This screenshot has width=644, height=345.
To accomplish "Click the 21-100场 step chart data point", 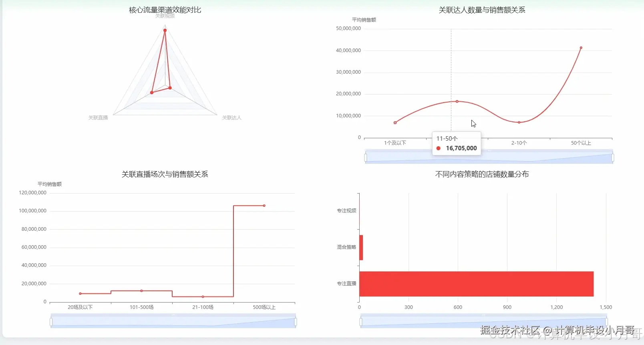I will point(203,297).
